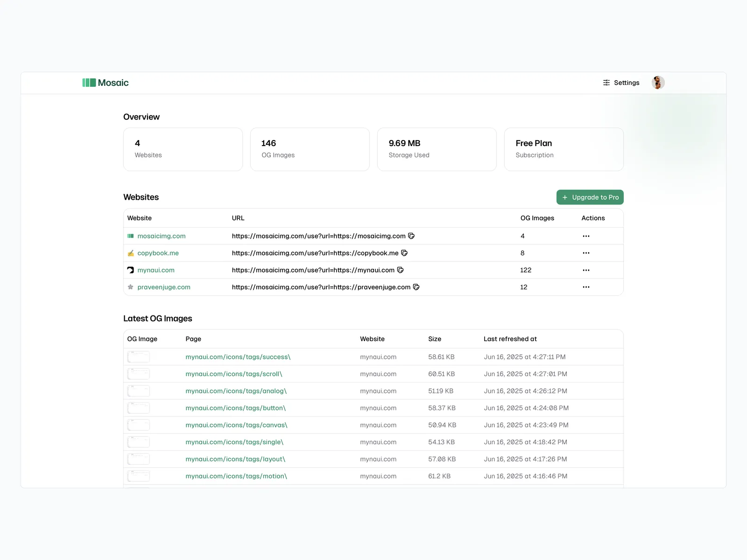The image size is (747, 560).
Task: Click the OG image thumbnail for tags/button
Action: coord(139,408)
